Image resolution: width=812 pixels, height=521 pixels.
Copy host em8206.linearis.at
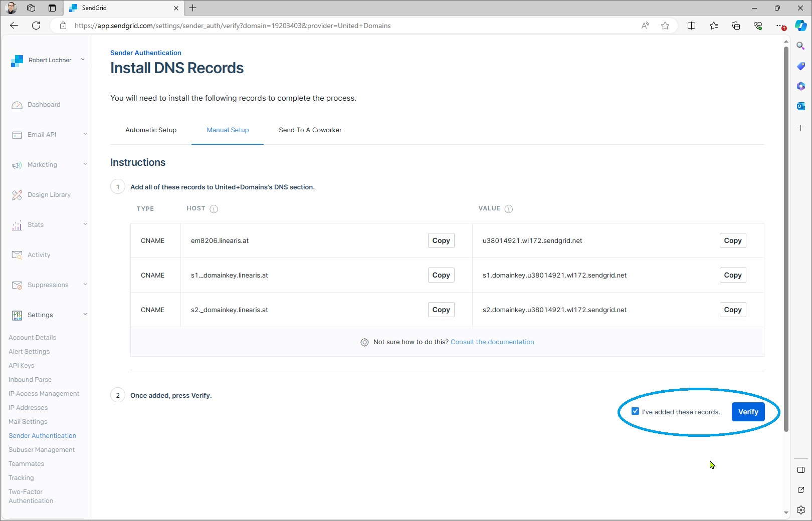[x=441, y=240]
